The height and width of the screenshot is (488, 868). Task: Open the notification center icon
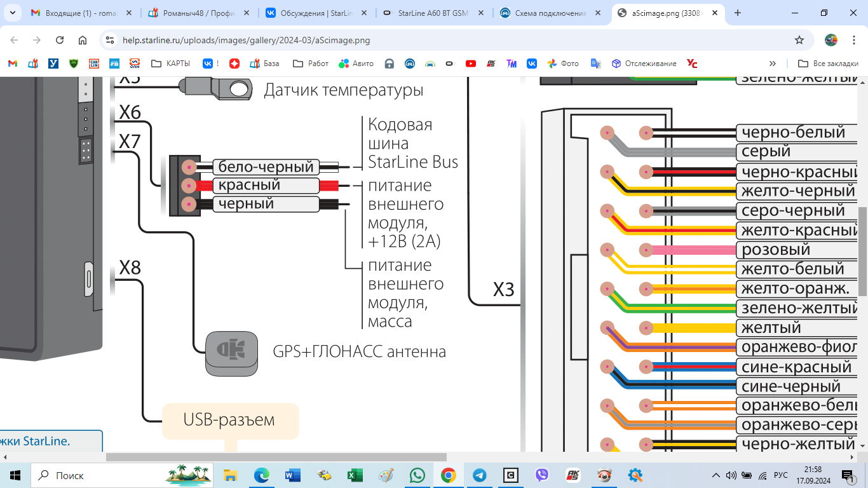point(848,475)
